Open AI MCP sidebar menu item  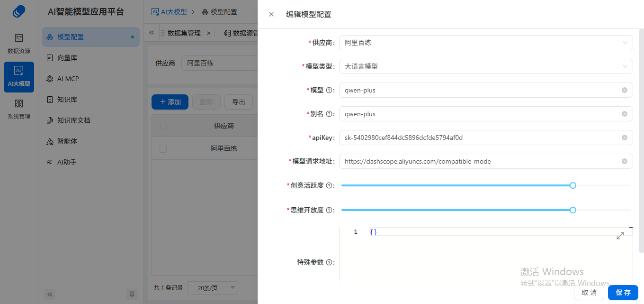click(x=91, y=79)
